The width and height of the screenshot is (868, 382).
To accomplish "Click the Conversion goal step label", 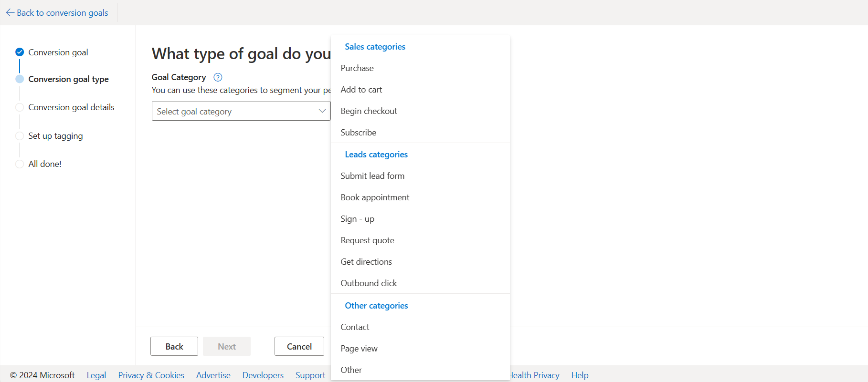I will 58,52.
